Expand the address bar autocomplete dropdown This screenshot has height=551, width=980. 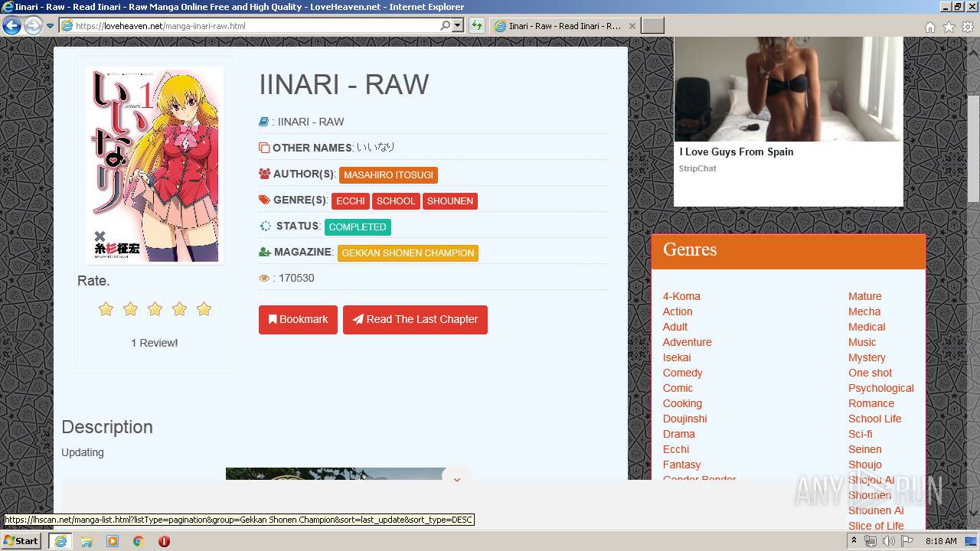[458, 25]
